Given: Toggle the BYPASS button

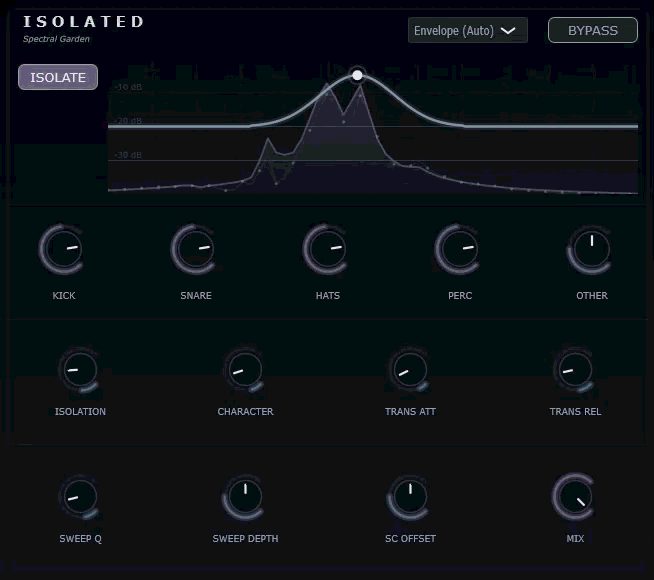Looking at the screenshot, I should click(593, 30).
